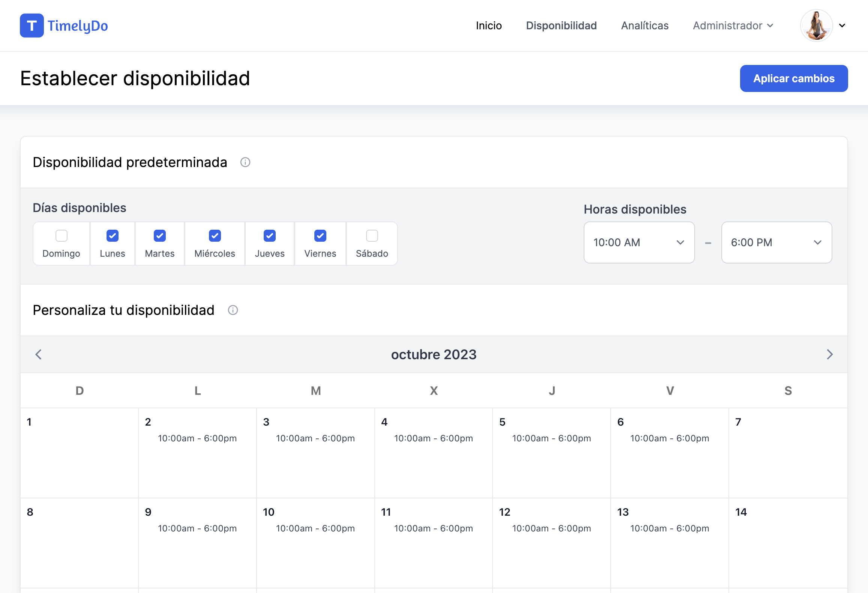
Task: Click the 10:00am - 6:00pm slot on October 4
Action: click(x=434, y=438)
